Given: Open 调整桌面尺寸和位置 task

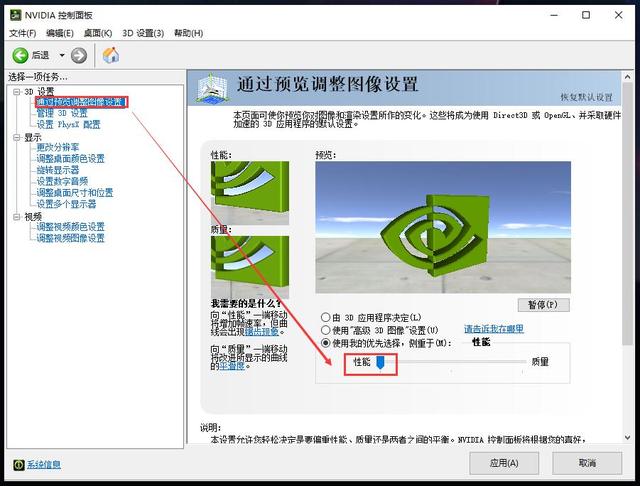Looking at the screenshot, I should coord(75,193).
